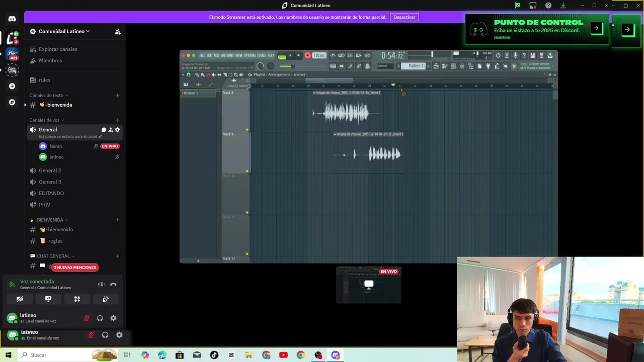Open FL Studio playlist view icon
The width and height of the screenshot is (644, 362).
point(436,66)
